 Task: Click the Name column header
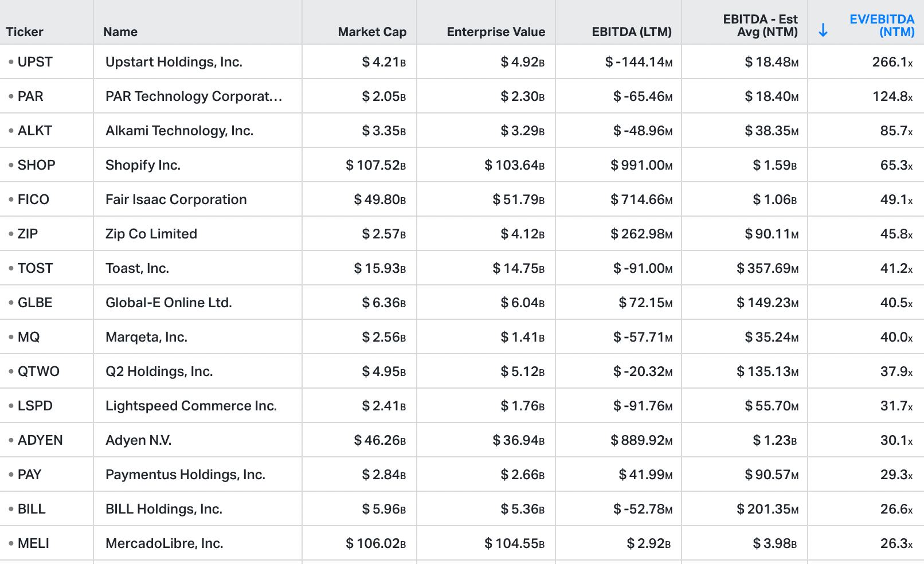pyautogui.click(x=120, y=32)
